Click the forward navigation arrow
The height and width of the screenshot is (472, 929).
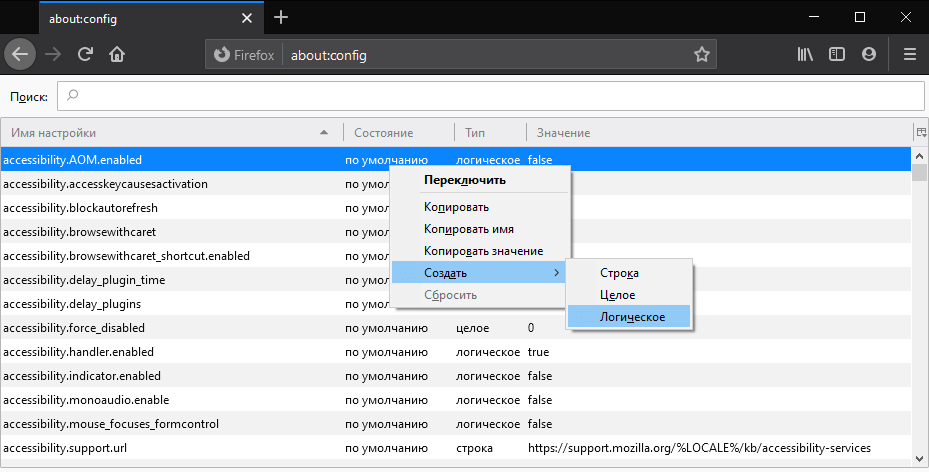point(53,54)
